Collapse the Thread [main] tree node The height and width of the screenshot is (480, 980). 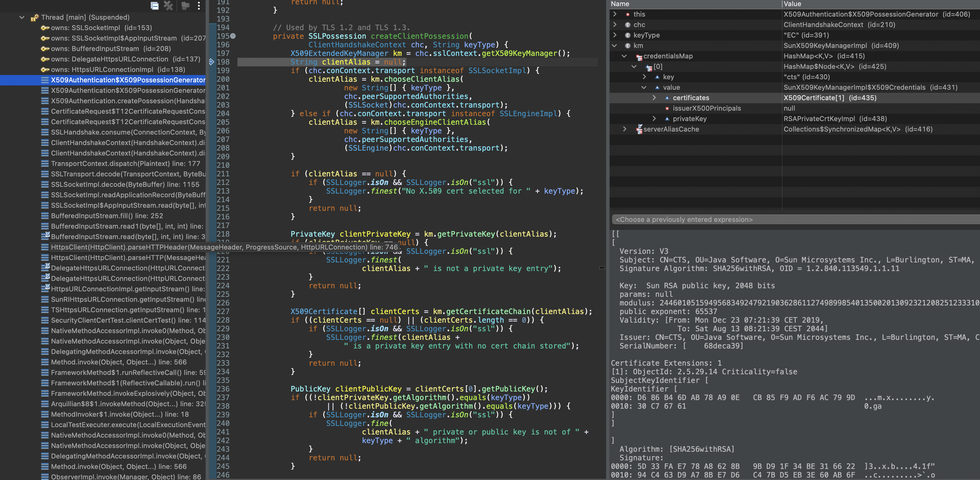(22, 18)
